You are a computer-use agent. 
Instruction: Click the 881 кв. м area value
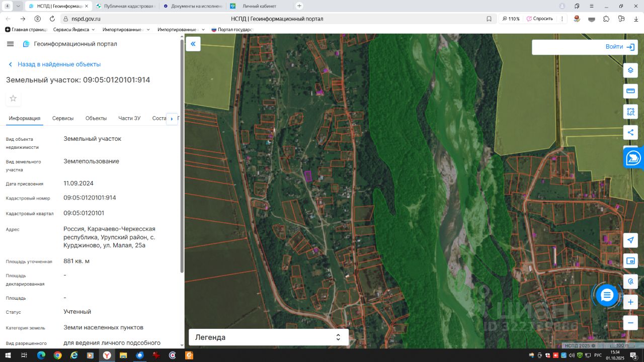[76, 261]
